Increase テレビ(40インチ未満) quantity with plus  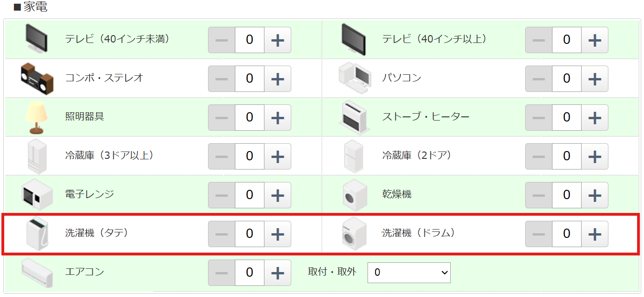point(277,40)
